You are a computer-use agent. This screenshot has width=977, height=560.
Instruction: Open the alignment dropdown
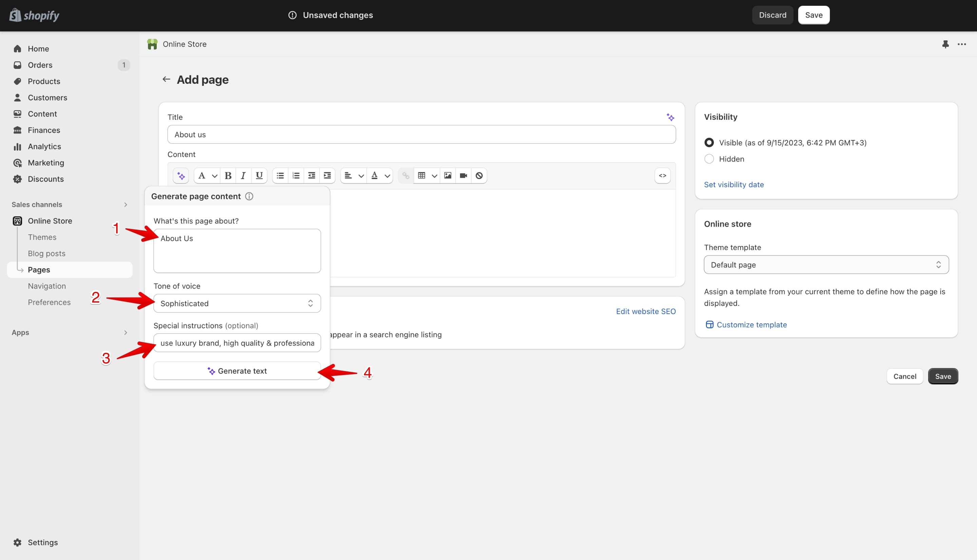(x=353, y=176)
